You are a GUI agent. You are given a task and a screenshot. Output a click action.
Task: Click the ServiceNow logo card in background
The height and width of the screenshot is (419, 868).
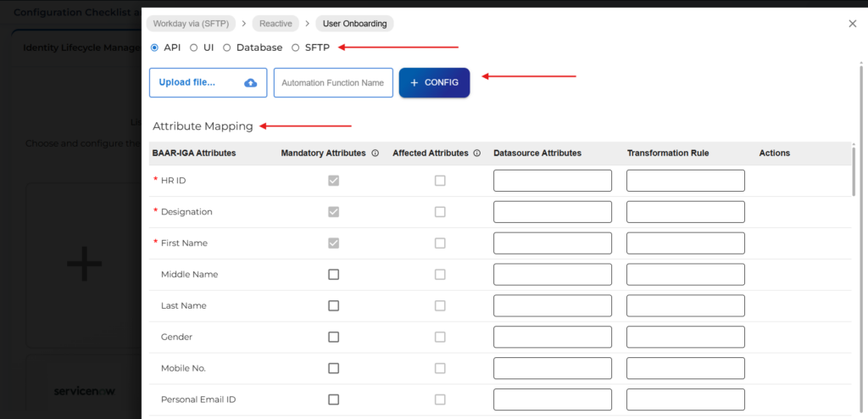[84, 391]
